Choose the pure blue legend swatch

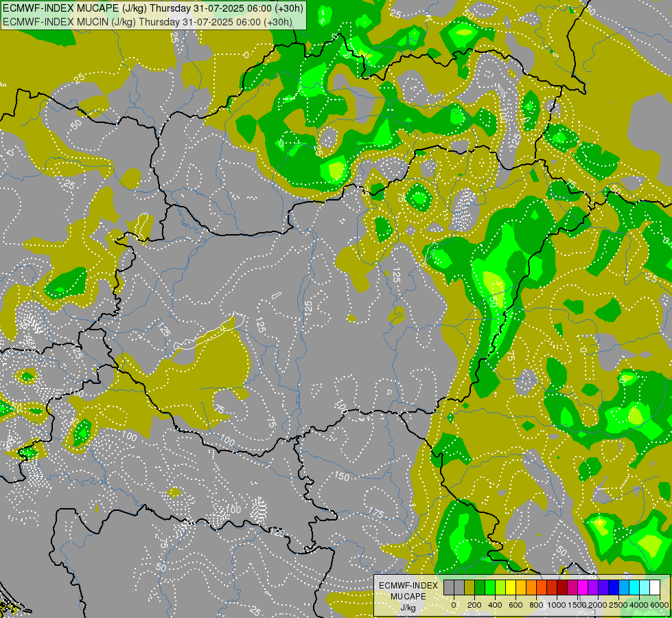point(614,587)
